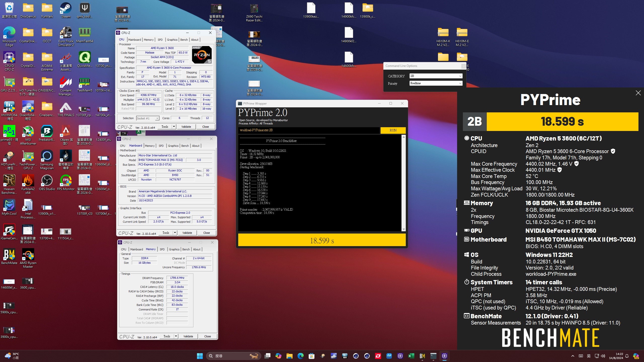644x362 pixels.
Task: Select the AMD Ryzen 5 3600 name field in CPU-Z
Action: [x=162, y=48]
